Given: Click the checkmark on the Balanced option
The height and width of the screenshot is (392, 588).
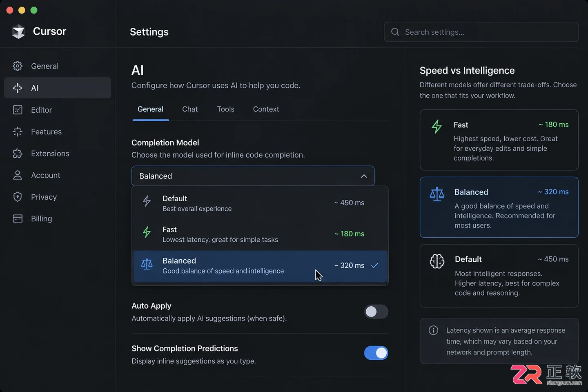Looking at the screenshot, I should [374, 265].
